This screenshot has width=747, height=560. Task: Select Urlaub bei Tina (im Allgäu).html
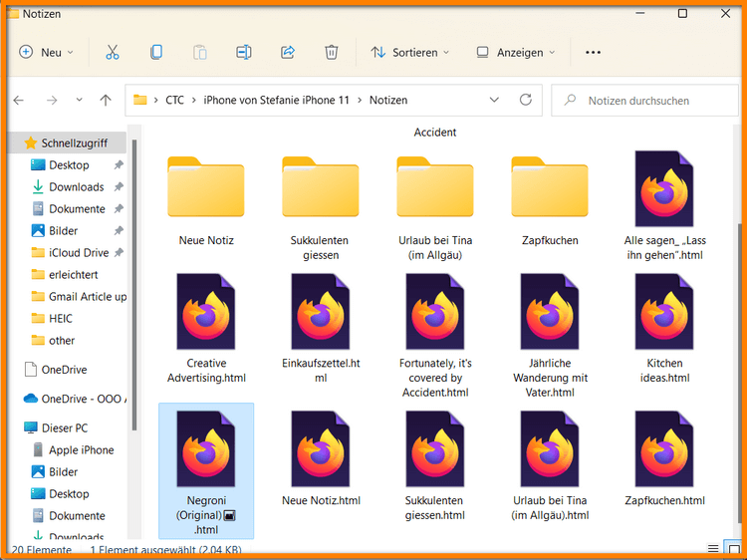coord(550,466)
